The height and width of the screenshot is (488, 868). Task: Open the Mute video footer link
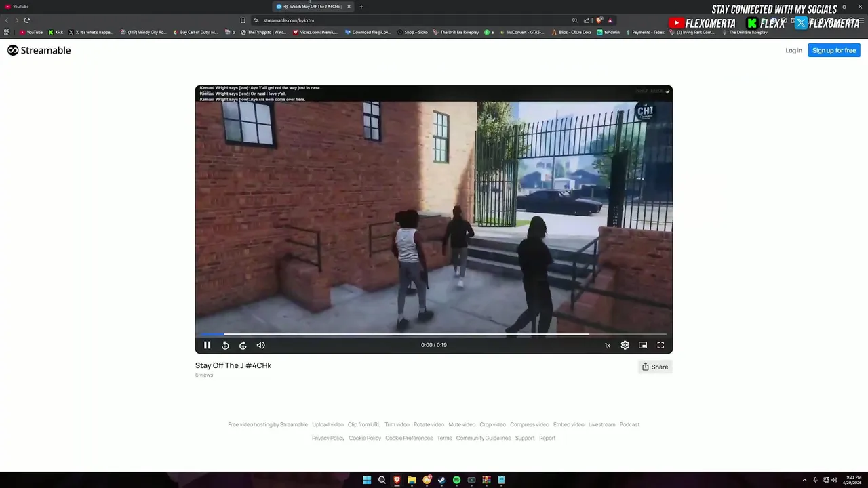pyautogui.click(x=462, y=424)
